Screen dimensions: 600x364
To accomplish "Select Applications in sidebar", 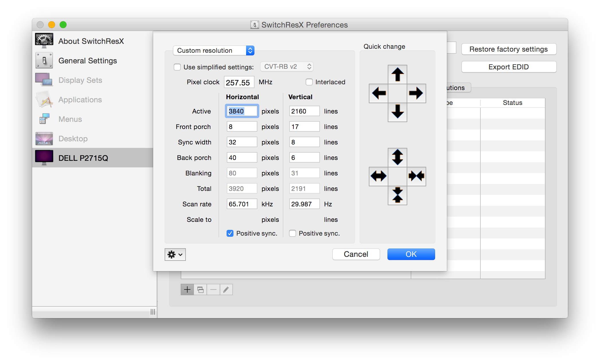I will [92, 99].
